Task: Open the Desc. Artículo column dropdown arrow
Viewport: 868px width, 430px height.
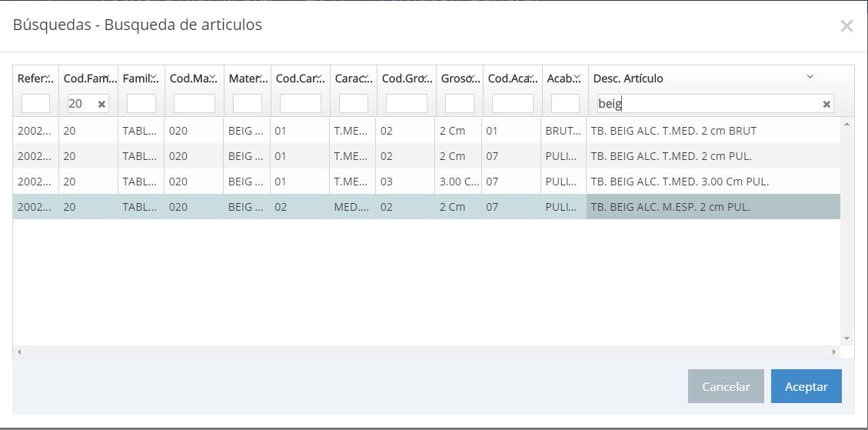Action: click(810, 76)
